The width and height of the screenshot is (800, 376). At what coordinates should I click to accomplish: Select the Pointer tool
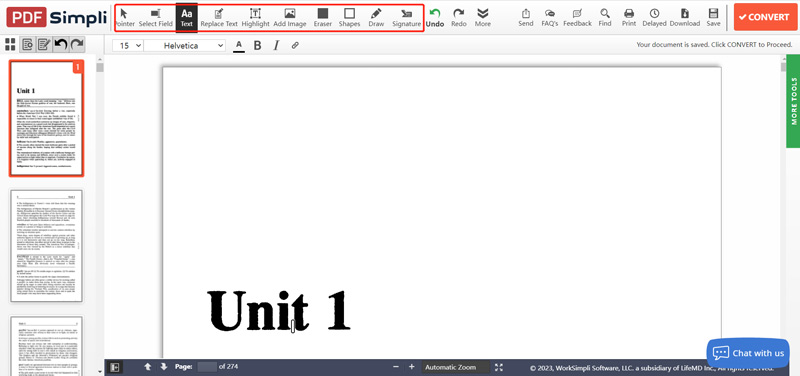coord(124,17)
